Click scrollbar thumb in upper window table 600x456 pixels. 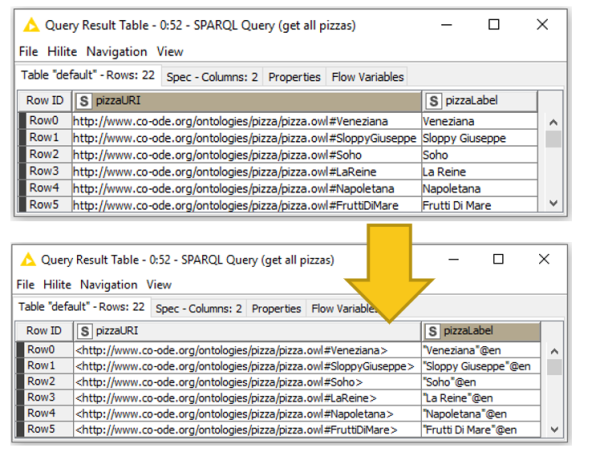[553, 139]
